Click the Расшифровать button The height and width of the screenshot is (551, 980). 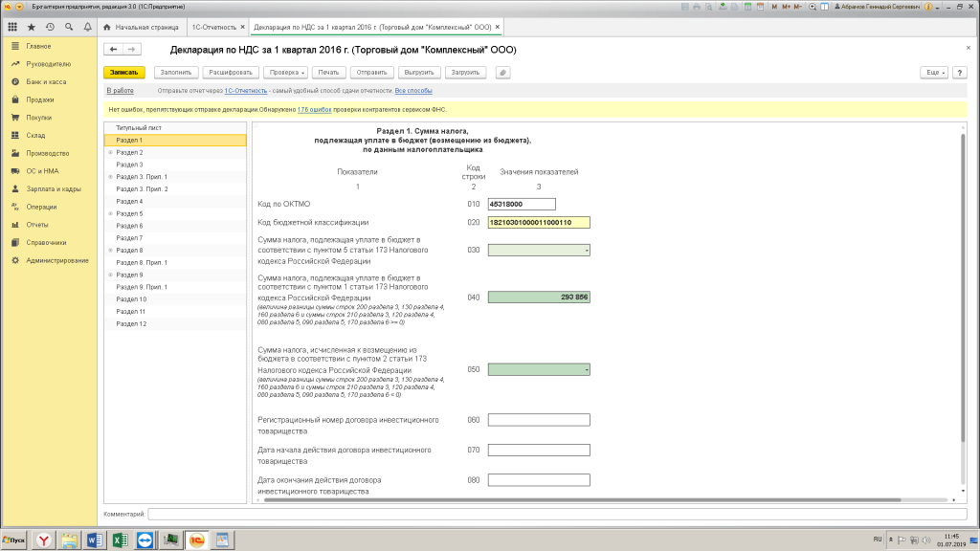[231, 73]
